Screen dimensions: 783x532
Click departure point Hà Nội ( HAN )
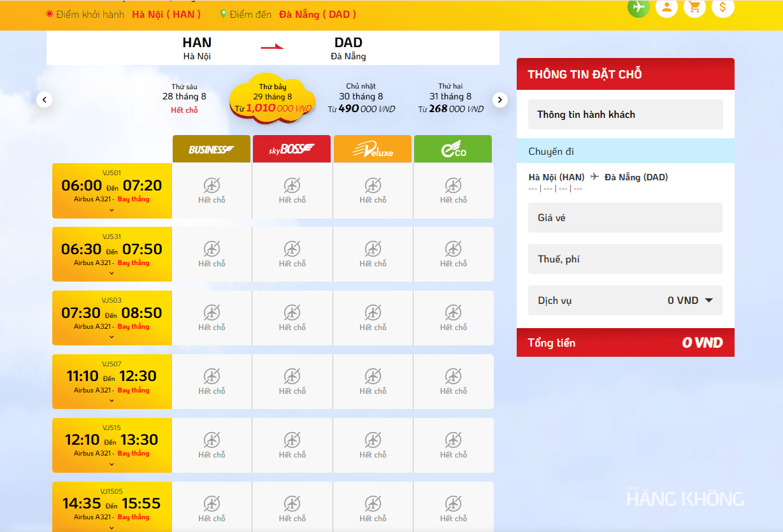[x=166, y=14]
